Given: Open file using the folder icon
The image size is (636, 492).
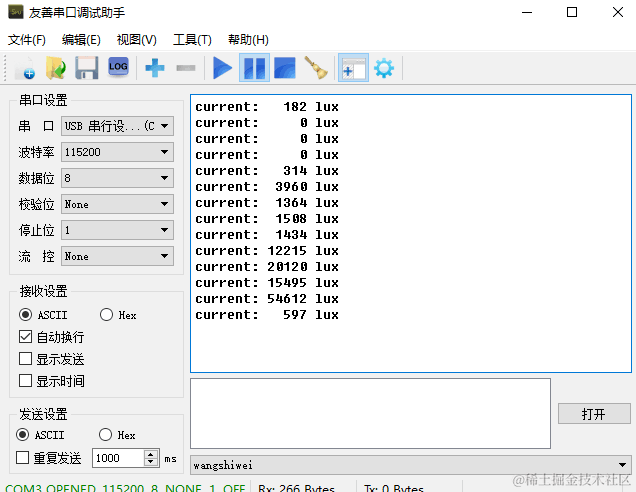Looking at the screenshot, I should click(56, 68).
